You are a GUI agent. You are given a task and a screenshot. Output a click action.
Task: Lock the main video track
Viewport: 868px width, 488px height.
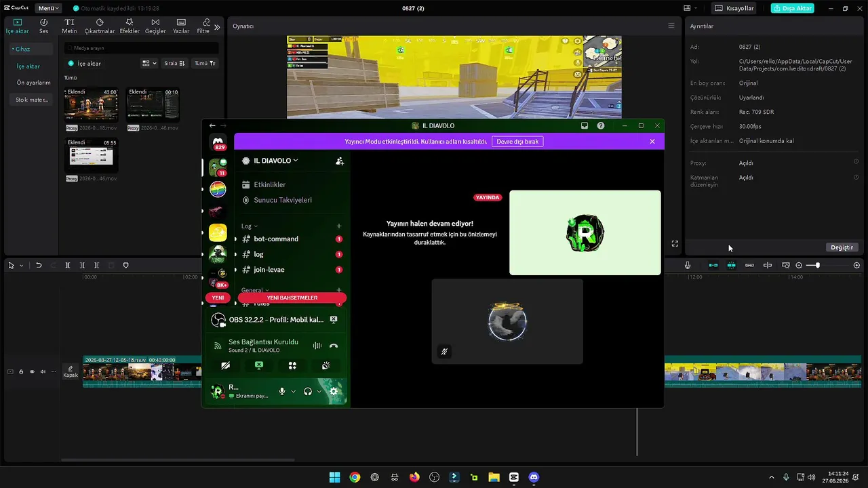[x=21, y=371]
